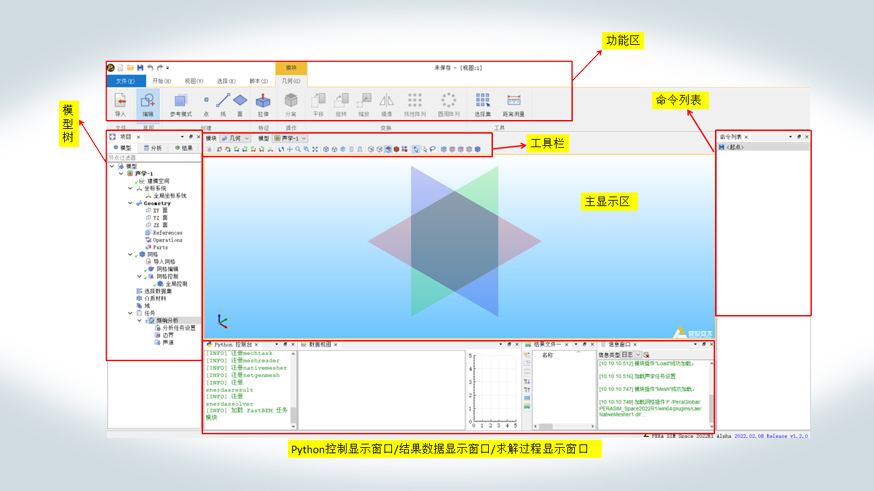Image resolution: width=874 pixels, height=491 pixels.
Task: Collapse the 任务 tree node
Action: click(131, 313)
